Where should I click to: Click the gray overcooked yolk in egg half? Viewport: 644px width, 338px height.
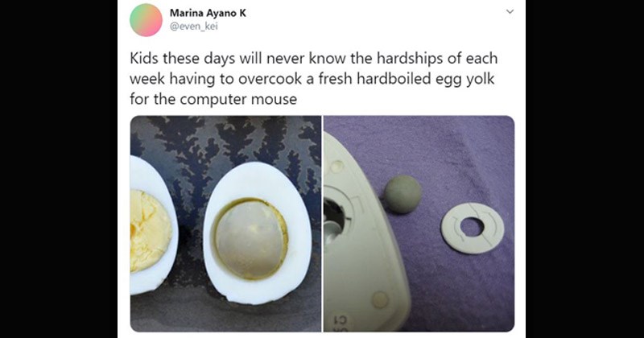(x=250, y=240)
